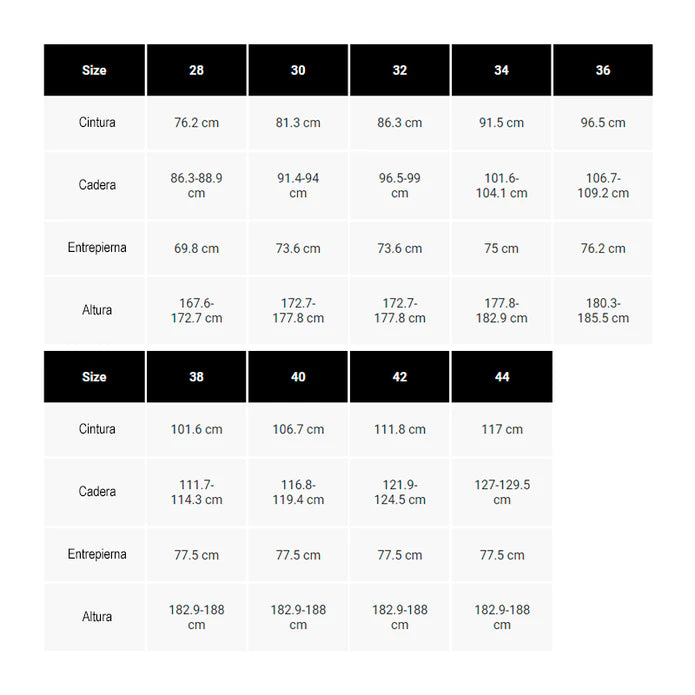Viewport: 695px width, 695px height.
Task: Click the 127-129.5 cm Cadera cell
Action: point(502,492)
